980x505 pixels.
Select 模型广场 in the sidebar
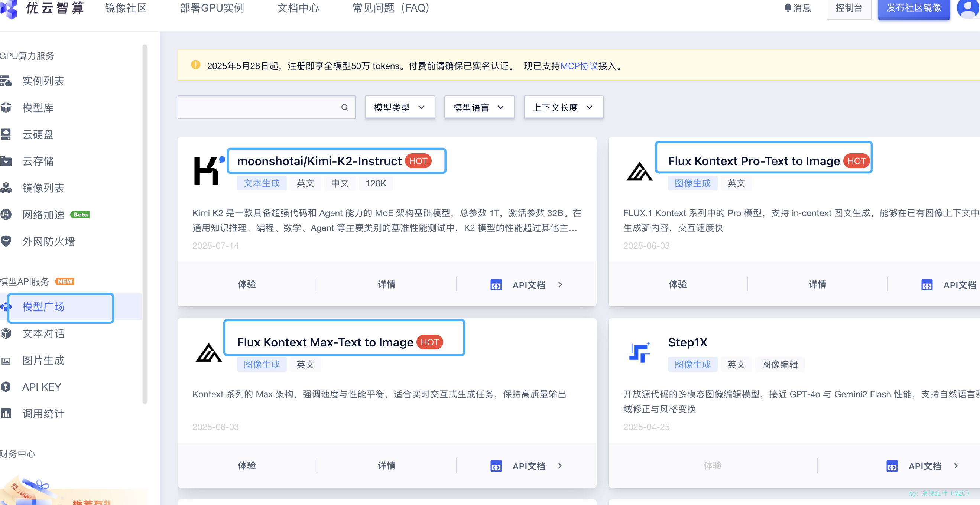(x=71, y=307)
